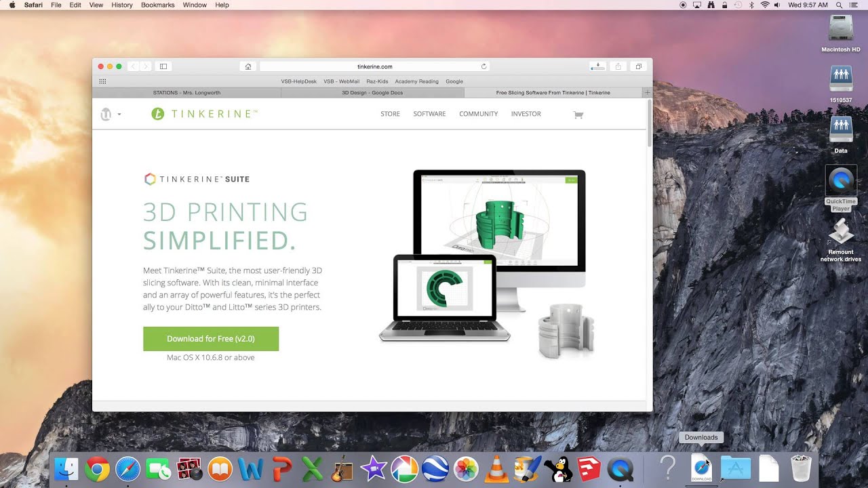Screen dimensions: 868x488
Task: Launch GarageBand from the dock
Action: 343,469
